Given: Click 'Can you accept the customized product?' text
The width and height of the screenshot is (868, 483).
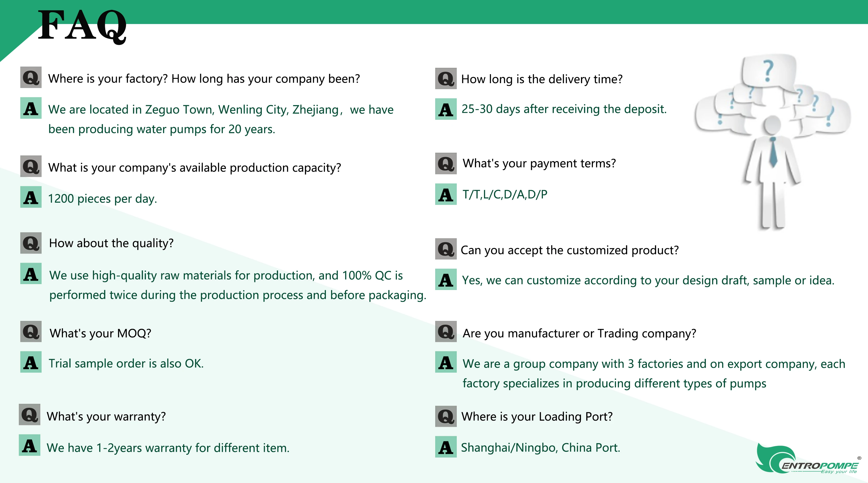Looking at the screenshot, I should coord(569,250).
